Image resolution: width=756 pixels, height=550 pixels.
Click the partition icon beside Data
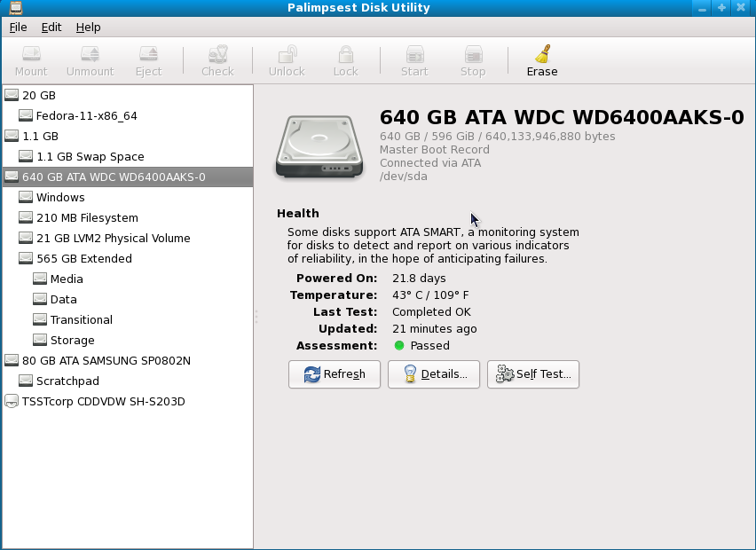coord(40,299)
